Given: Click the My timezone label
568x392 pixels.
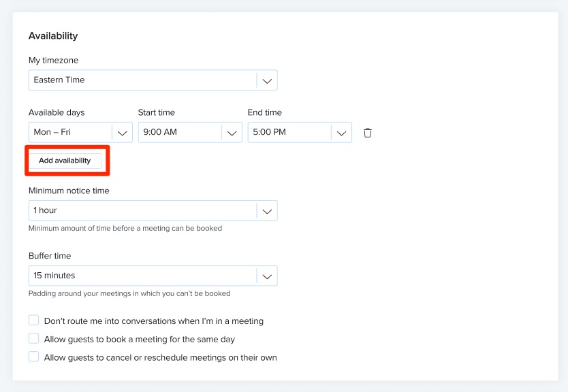Looking at the screenshot, I should pos(53,60).
